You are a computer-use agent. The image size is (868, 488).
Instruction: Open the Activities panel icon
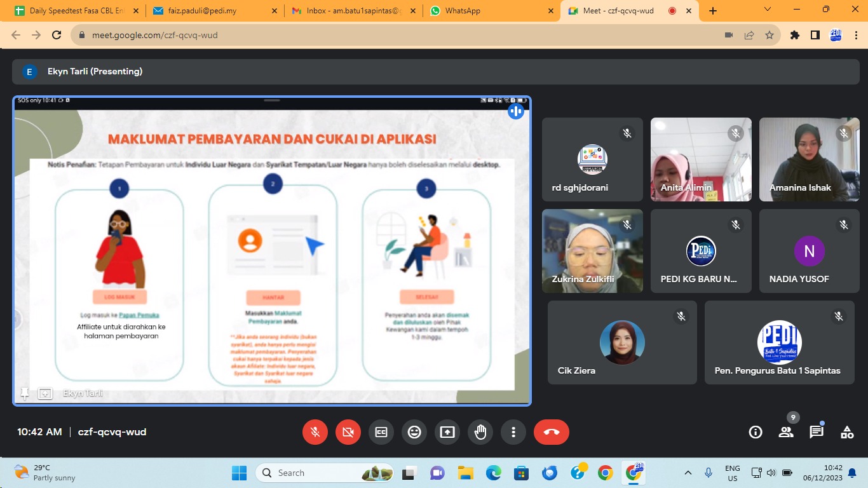(x=847, y=432)
